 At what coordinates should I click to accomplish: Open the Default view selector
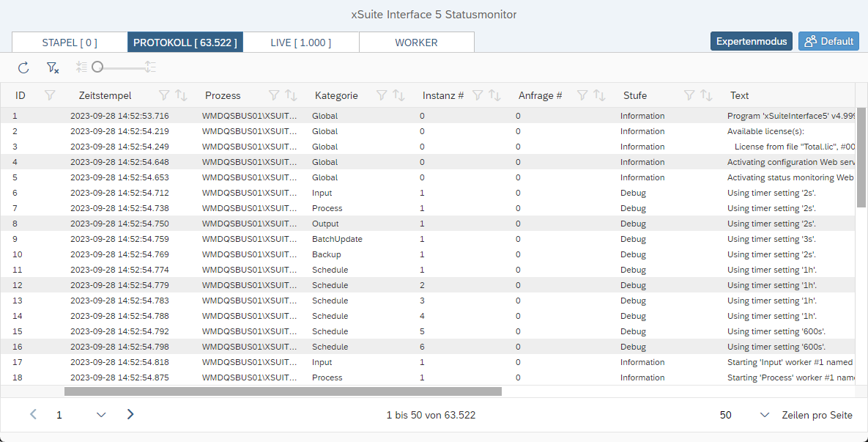click(x=828, y=41)
